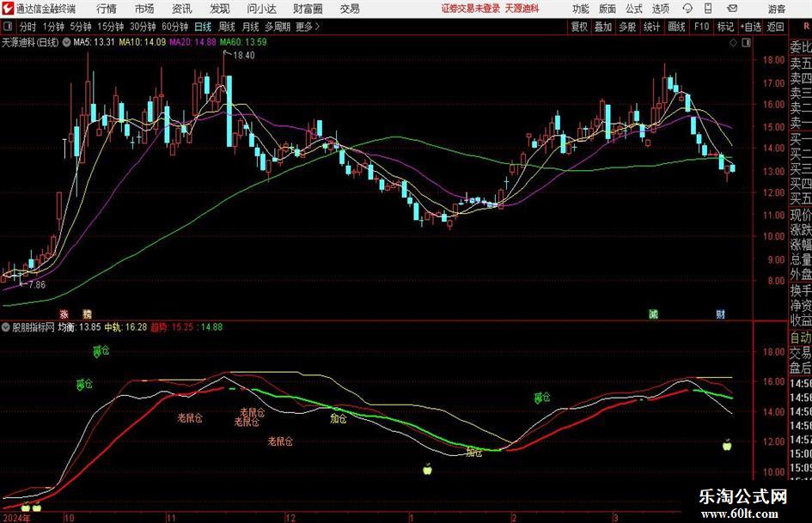The image size is (812, 523).
Task: Select the 日线 period tab
Action: point(203,27)
